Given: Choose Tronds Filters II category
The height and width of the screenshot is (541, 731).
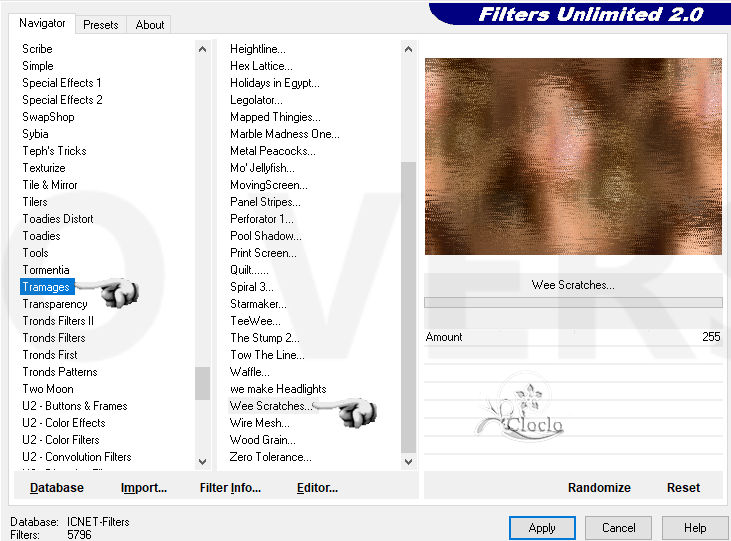Looking at the screenshot, I should tap(58, 321).
